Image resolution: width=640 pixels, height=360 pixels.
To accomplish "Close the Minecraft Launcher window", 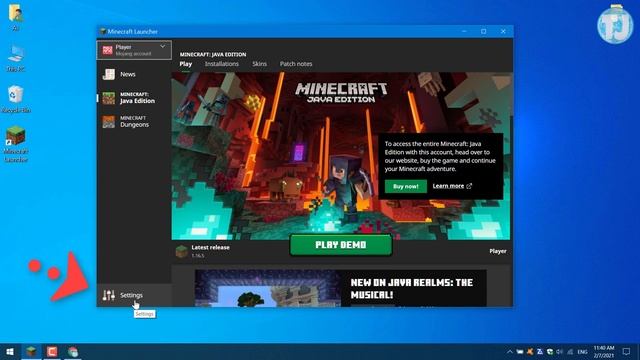I will (x=503, y=31).
